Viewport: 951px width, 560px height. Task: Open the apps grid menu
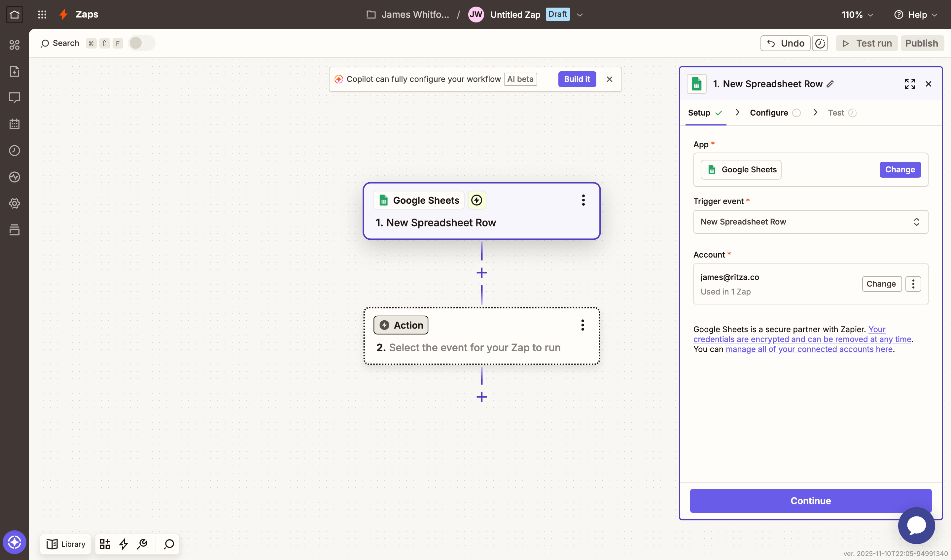42,14
